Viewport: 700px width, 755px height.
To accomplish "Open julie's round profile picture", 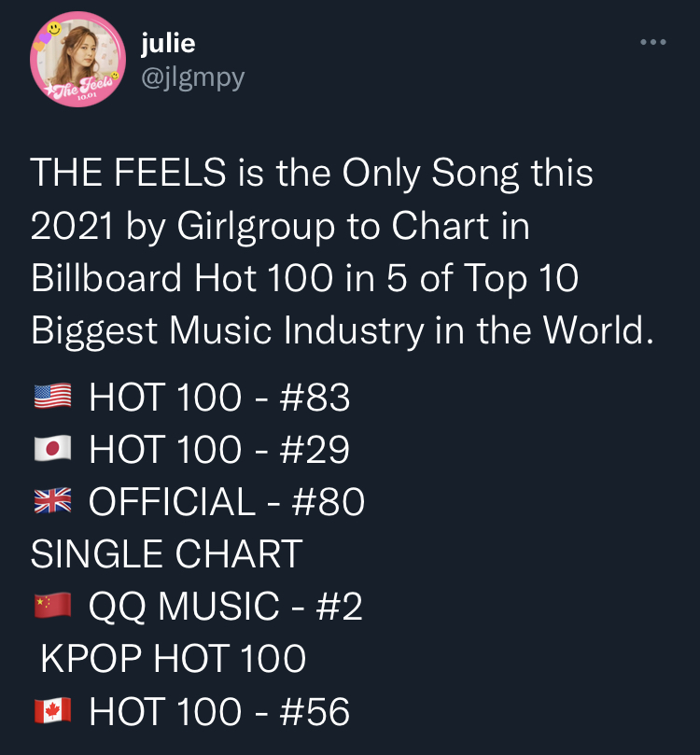I will coord(78,59).
